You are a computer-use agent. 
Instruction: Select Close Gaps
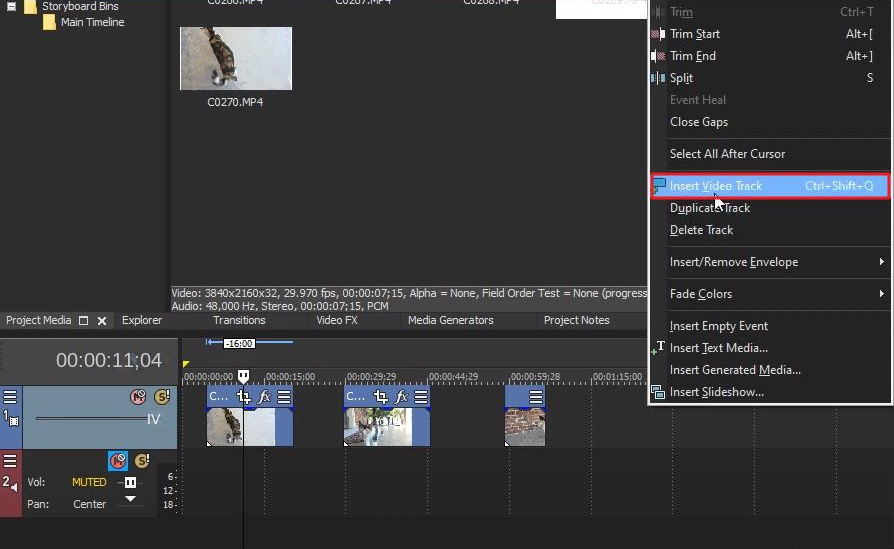pos(771,122)
